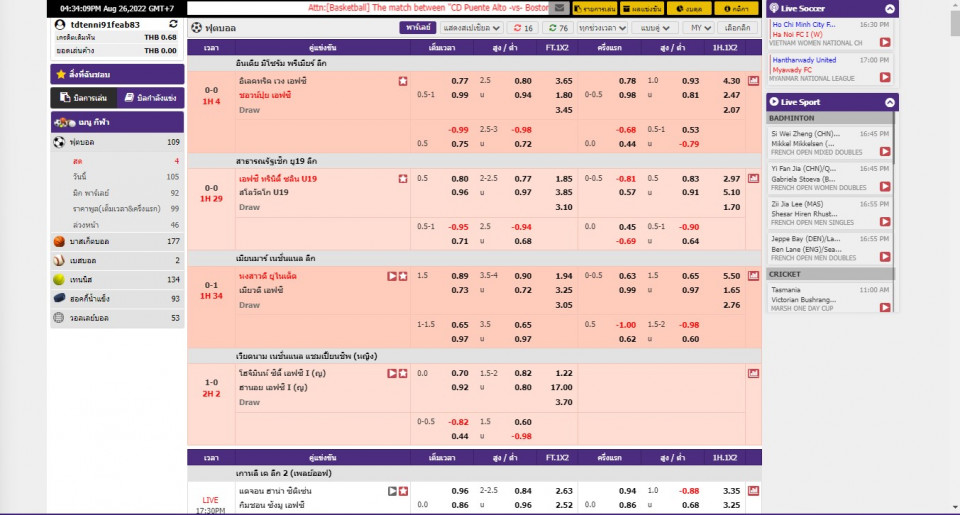Screen dimensions: 960x515
Task: Click the select league button right of MY
Action: click(x=737, y=28)
